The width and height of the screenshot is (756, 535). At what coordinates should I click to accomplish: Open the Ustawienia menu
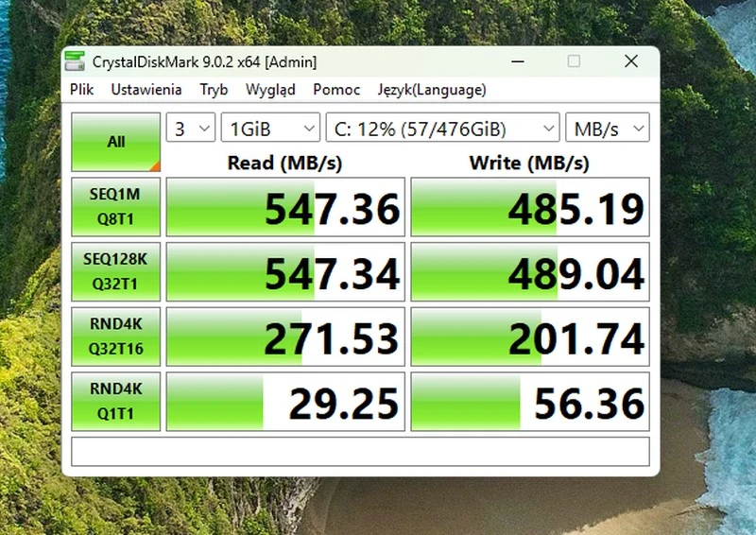click(x=146, y=90)
